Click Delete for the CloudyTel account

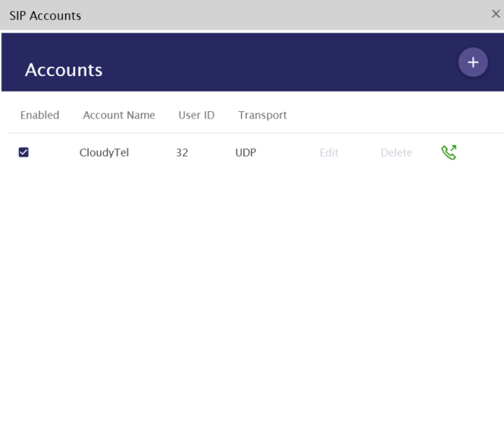point(396,153)
